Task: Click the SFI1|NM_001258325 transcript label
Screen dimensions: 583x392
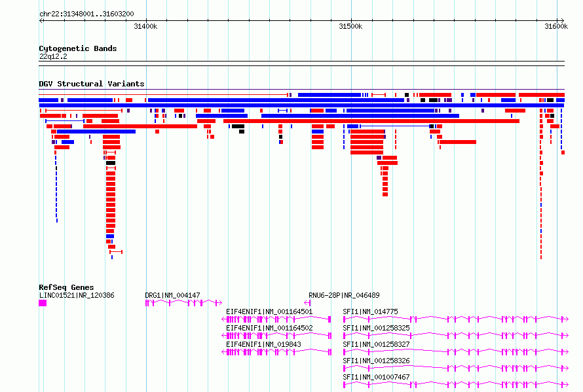Action: (376, 328)
